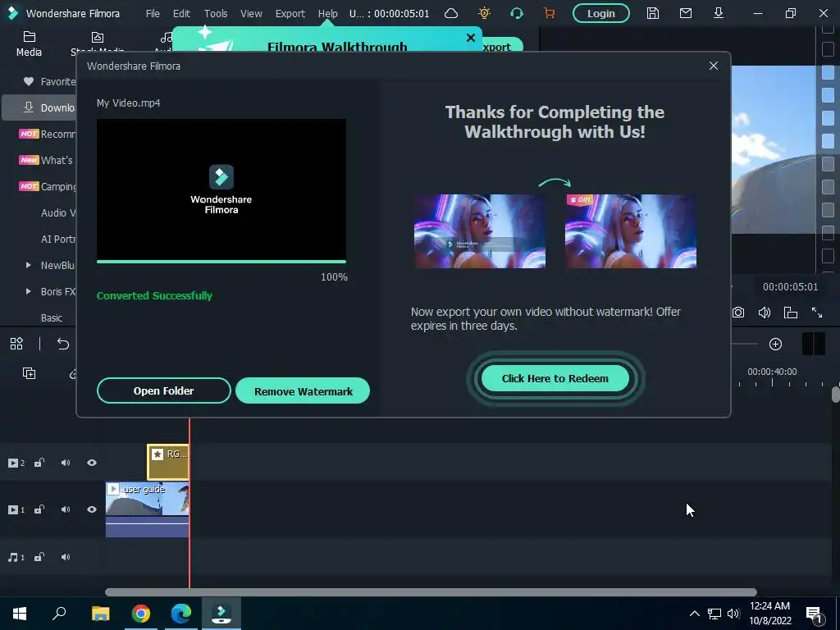Open the timeline layout grid icon
The width and height of the screenshot is (840, 630).
click(x=16, y=344)
